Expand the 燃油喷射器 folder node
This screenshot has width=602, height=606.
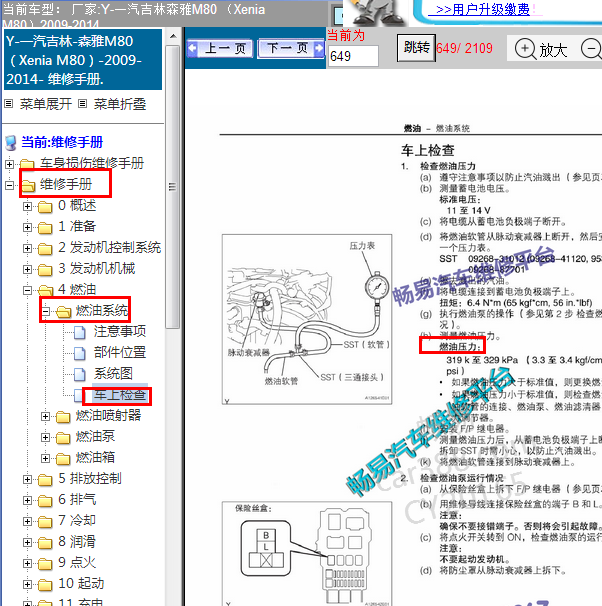46,416
